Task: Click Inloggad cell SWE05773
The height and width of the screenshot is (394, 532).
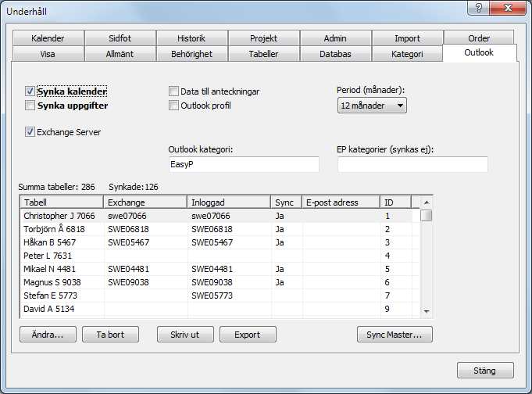Action: (x=212, y=295)
